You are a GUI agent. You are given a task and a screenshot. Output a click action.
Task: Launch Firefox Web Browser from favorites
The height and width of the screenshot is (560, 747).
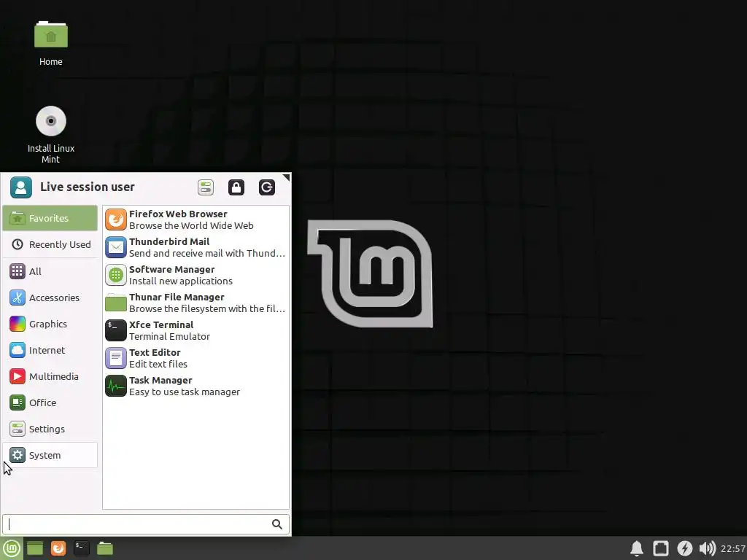point(196,219)
